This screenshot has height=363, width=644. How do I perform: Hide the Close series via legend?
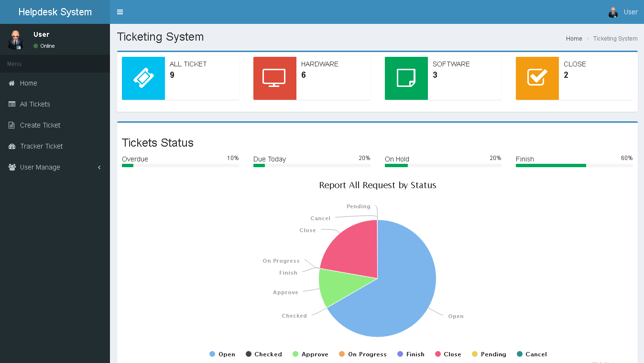tap(448, 354)
